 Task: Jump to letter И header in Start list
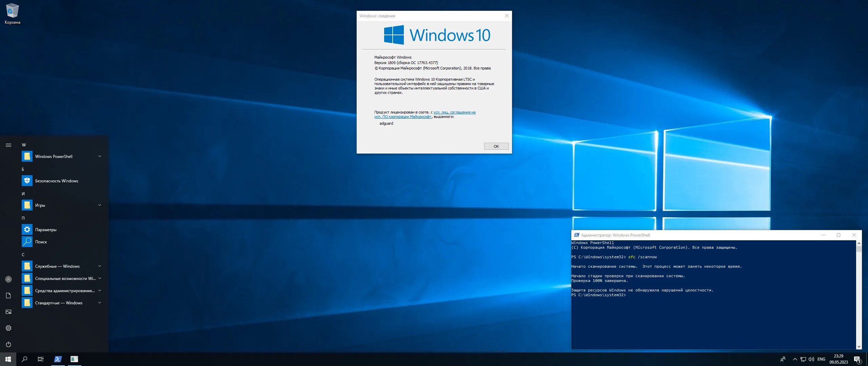23,194
